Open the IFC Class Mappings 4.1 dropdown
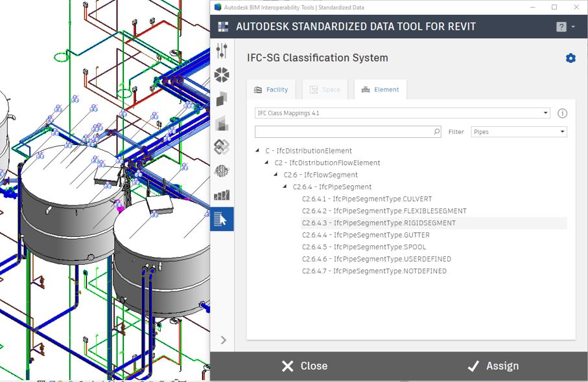Image resolution: width=588 pixels, height=382 pixels. point(402,113)
